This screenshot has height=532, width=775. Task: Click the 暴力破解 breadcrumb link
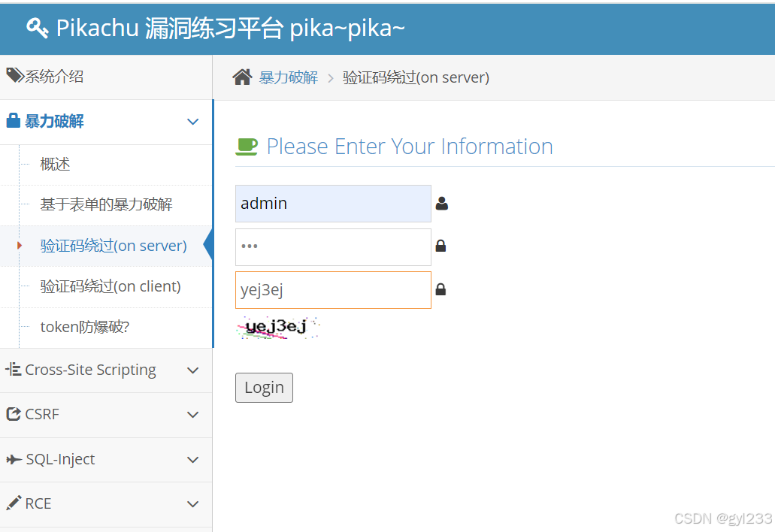tap(289, 77)
